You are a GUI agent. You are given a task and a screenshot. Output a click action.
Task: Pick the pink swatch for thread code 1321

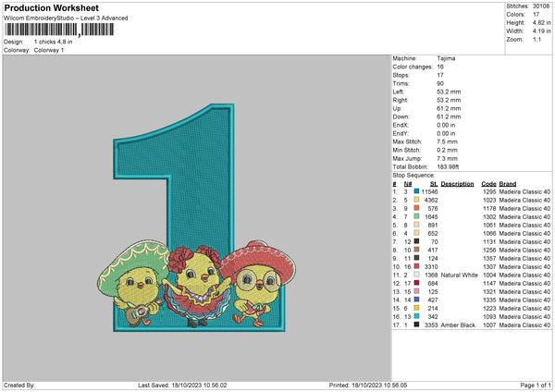coord(417,291)
